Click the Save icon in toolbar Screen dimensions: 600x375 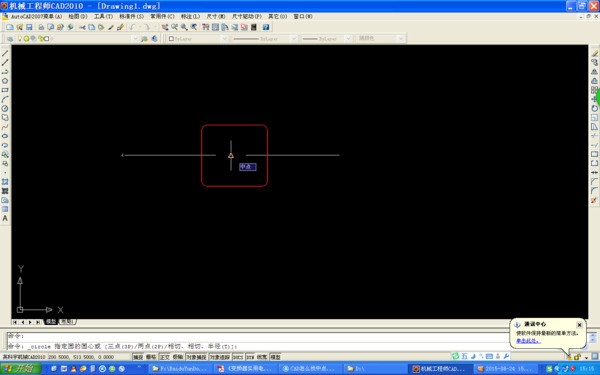[29, 27]
